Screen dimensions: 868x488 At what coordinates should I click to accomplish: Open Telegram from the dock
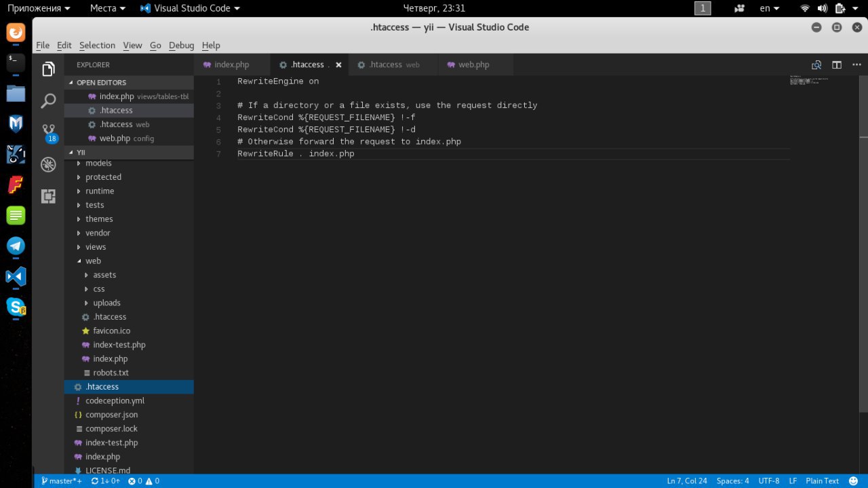[16, 246]
